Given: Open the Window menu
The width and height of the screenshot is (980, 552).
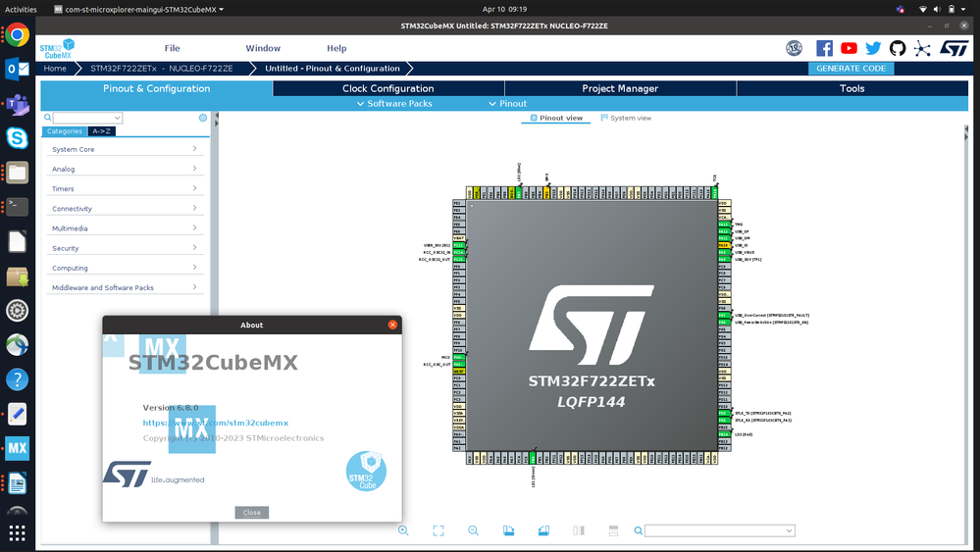Looking at the screenshot, I should (263, 48).
